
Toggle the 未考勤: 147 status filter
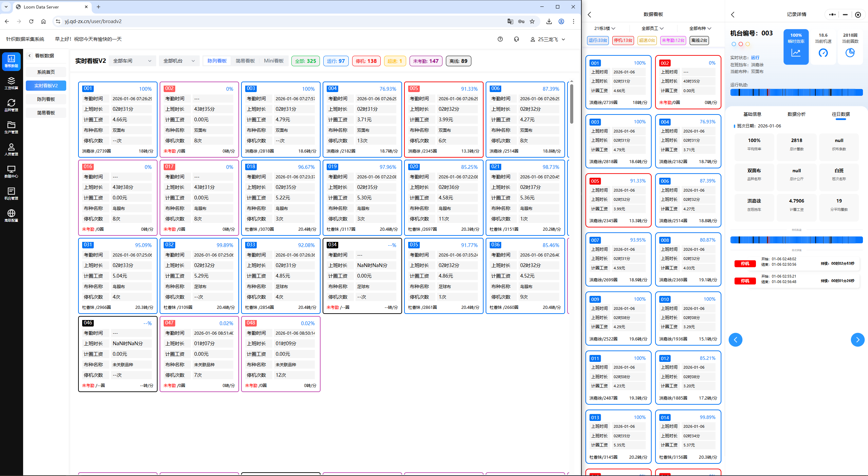426,61
